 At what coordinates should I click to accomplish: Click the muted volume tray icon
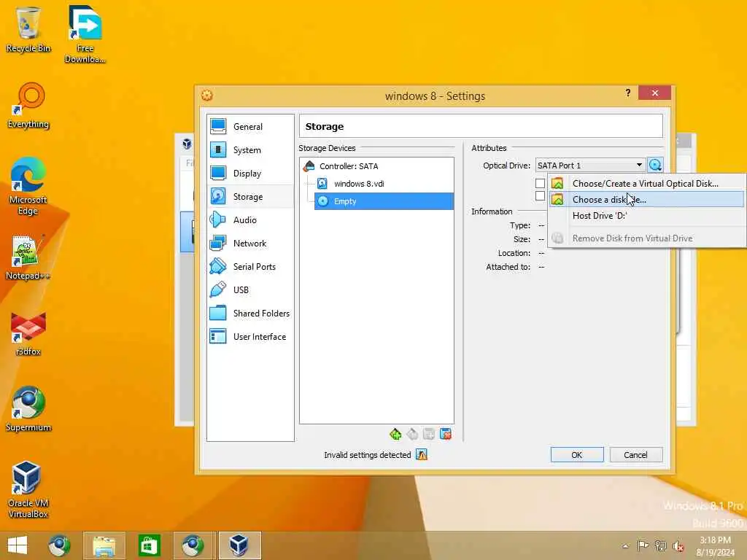[x=678, y=546]
